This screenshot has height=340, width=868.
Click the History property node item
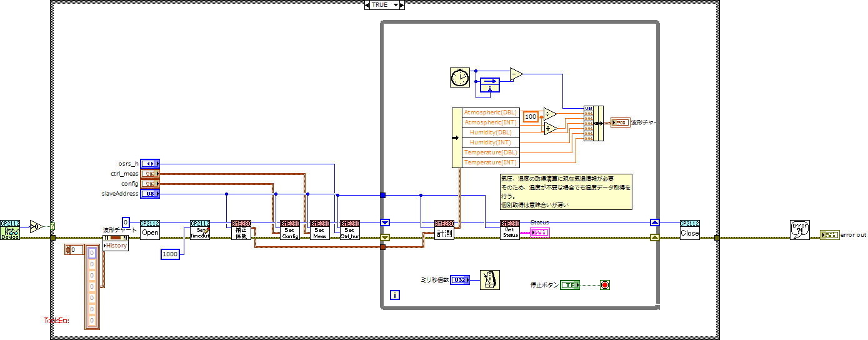tap(116, 246)
